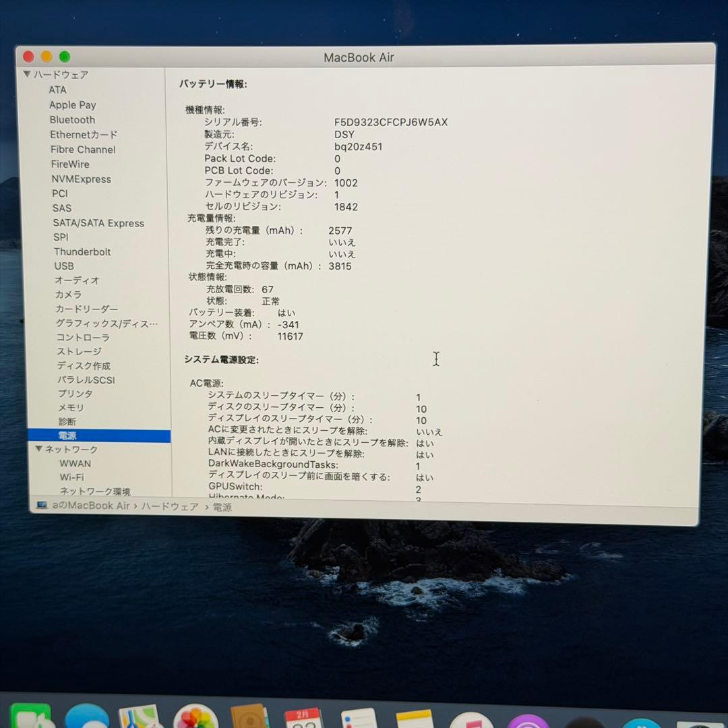Select SAS in the sidebar
Screen dimensions: 728x728
point(62,208)
